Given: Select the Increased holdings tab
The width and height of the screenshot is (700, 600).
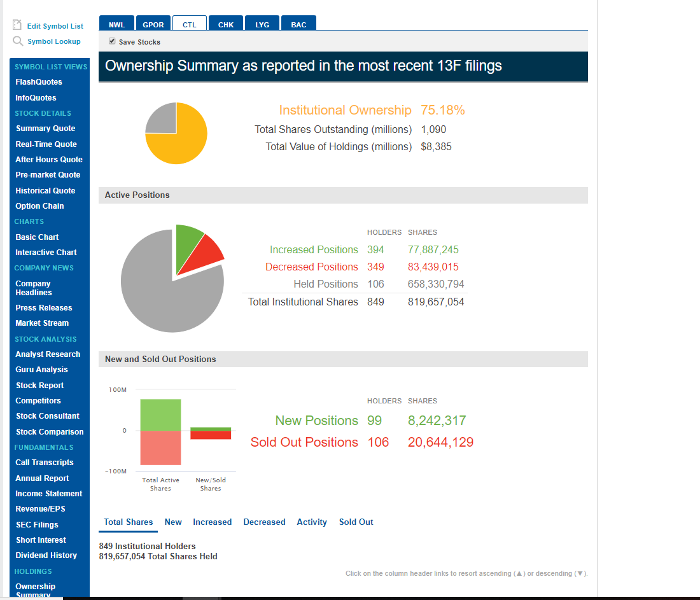Looking at the screenshot, I should 213,522.
